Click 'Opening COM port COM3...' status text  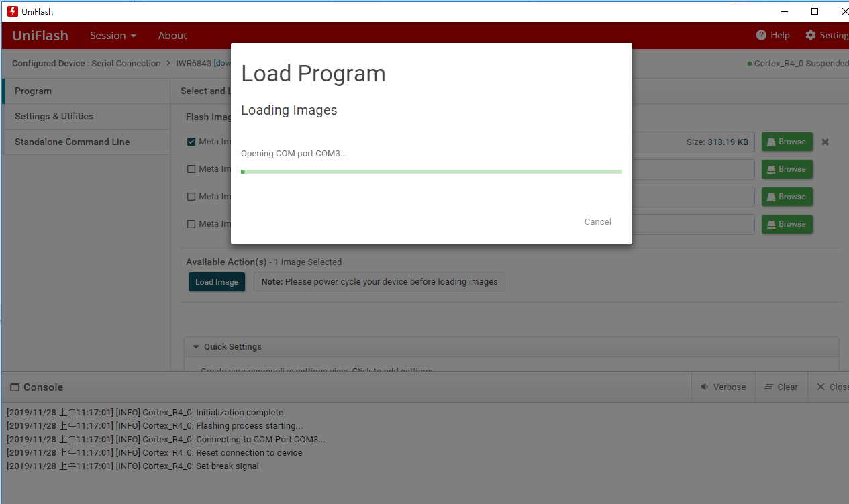pyautogui.click(x=294, y=154)
